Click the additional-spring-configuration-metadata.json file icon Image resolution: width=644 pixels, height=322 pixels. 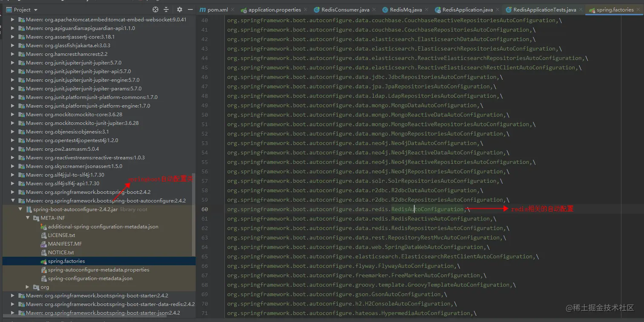[43, 227]
